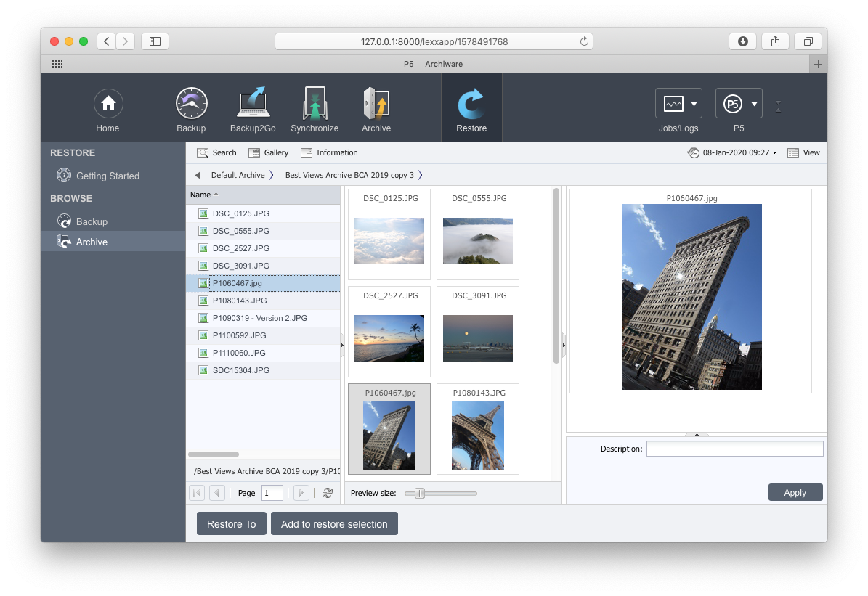Select Backup under Browse in sidebar
This screenshot has height=596, width=868.
[x=92, y=221]
